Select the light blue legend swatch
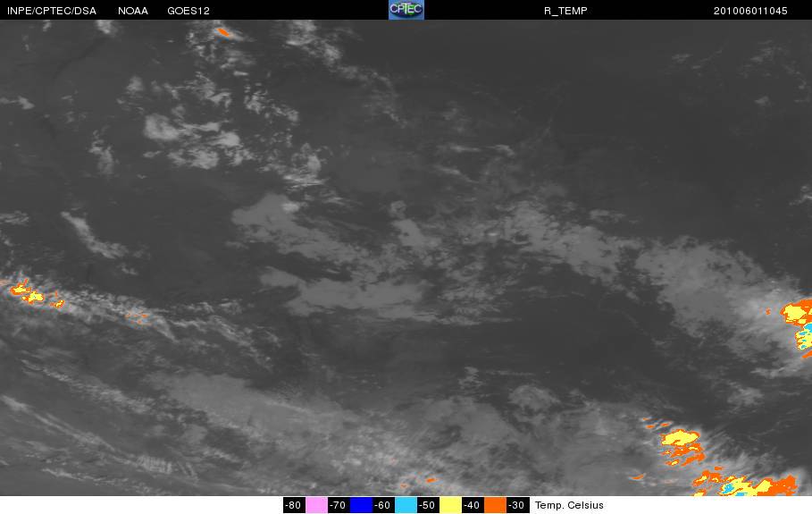The width and height of the screenshot is (812, 514). (x=406, y=505)
